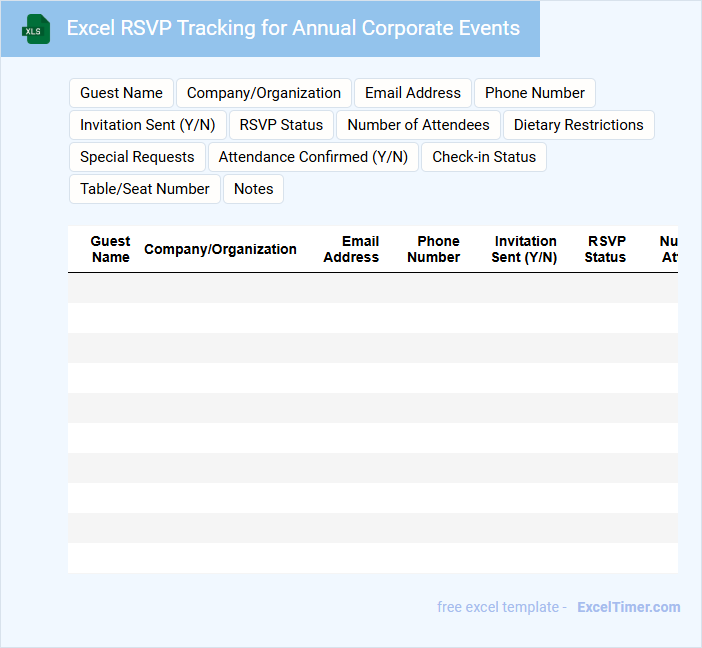Select the RSVP Status tag

(281, 125)
